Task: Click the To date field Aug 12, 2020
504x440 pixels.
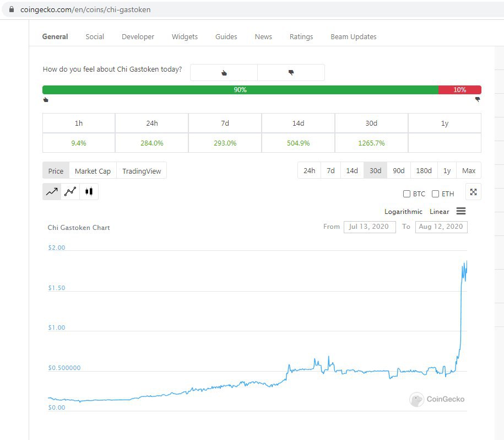Action: coord(441,227)
